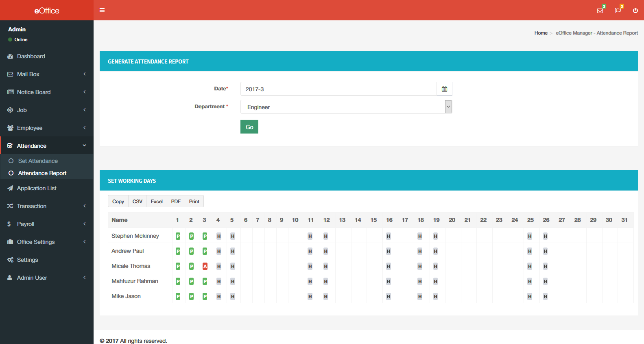644x344 pixels.
Task: Expand the Payroll sidebar menu
Action: pos(46,224)
